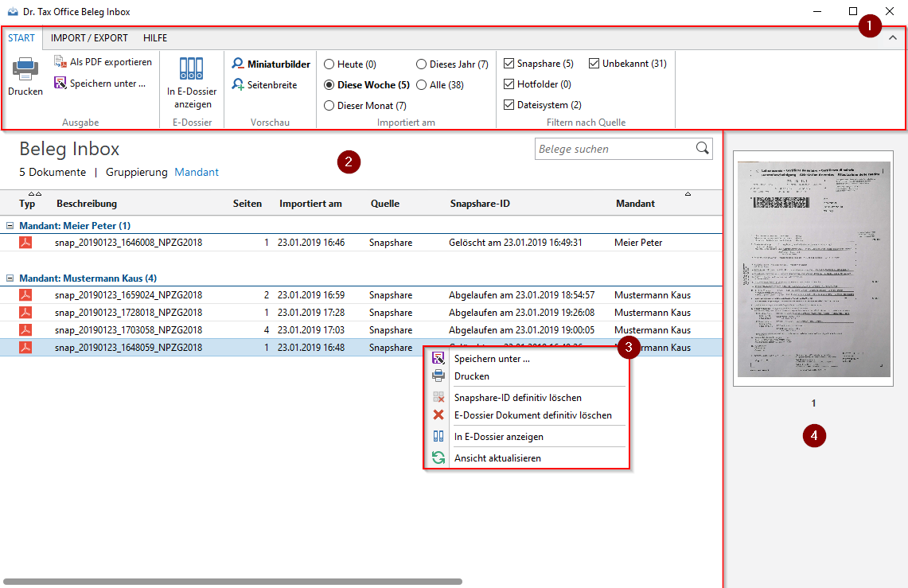Sort by Typ column header

27,203
